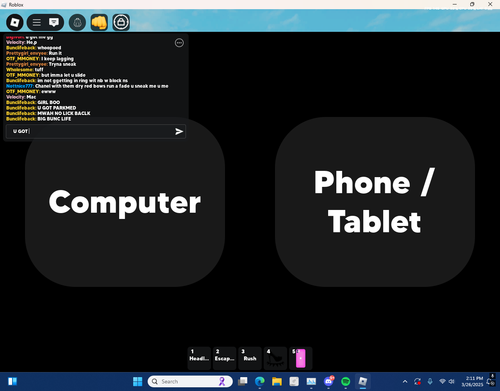This screenshot has width=500, height=391.
Task: Send the chat message with arrow icon
Action: pos(179,131)
